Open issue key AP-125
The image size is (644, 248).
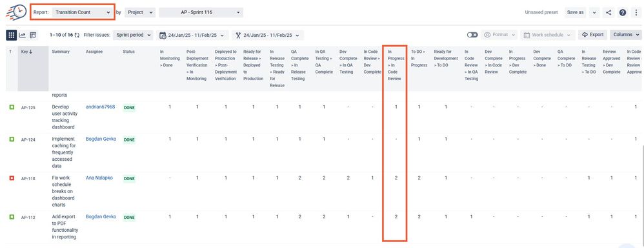tap(28, 107)
